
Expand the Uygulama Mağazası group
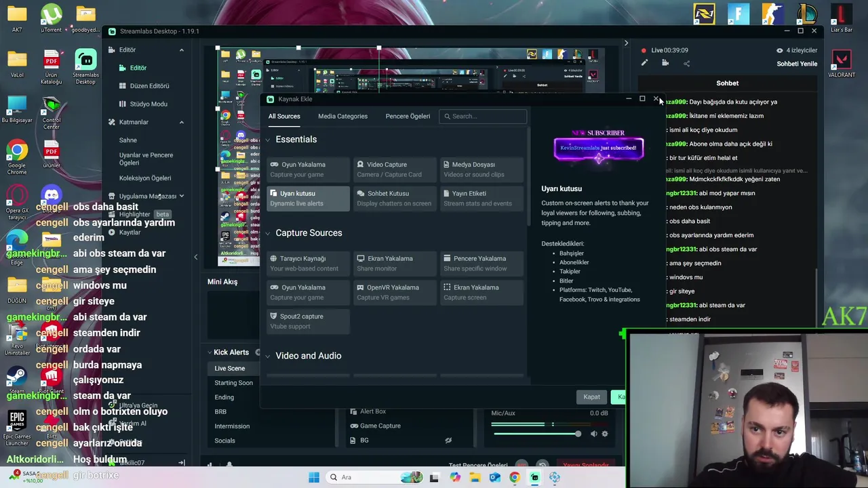pos(181,197)
